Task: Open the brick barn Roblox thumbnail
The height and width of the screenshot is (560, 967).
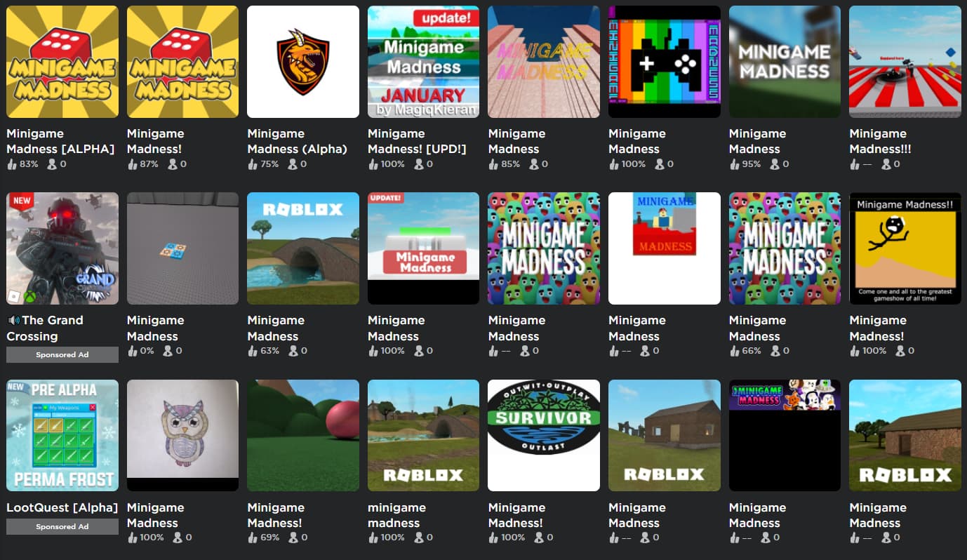Action: 905,435
